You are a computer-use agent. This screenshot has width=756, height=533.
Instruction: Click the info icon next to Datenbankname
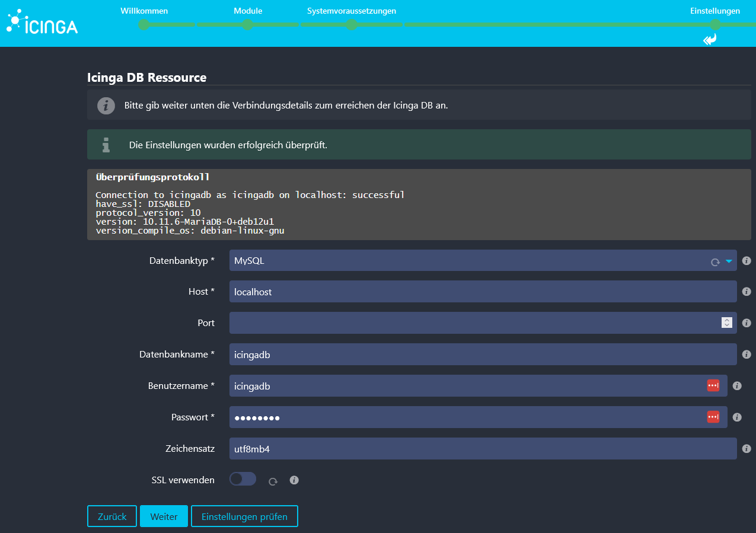(x=747, y=355)
